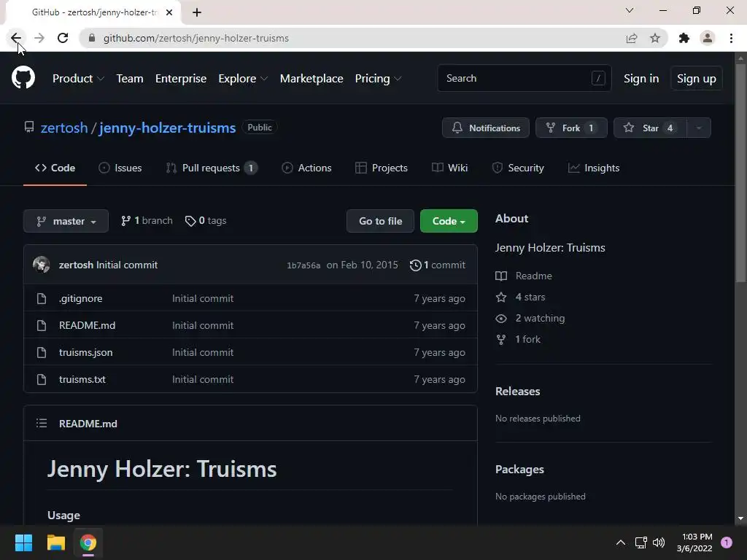
Task: Switch to the Code tab
Action: coord(55,168)
